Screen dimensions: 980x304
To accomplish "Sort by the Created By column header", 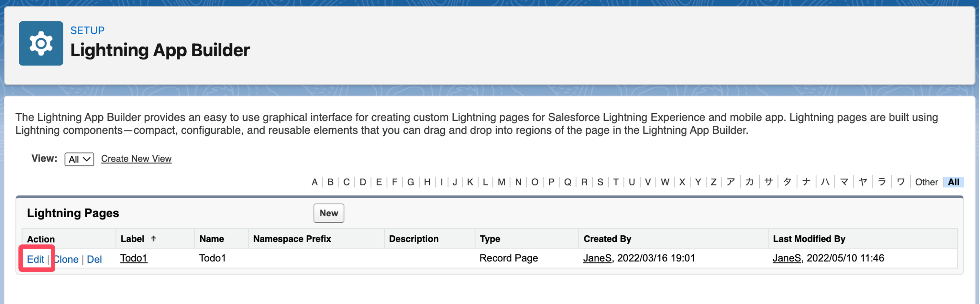I will pyautogui.click(x=607, y=239).
